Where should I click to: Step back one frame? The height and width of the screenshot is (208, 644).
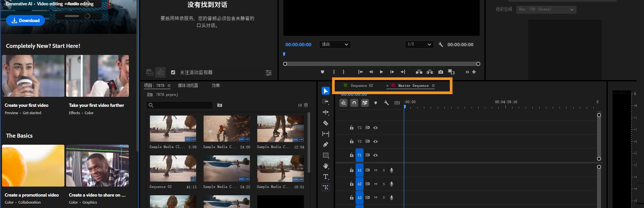point(371,72)
